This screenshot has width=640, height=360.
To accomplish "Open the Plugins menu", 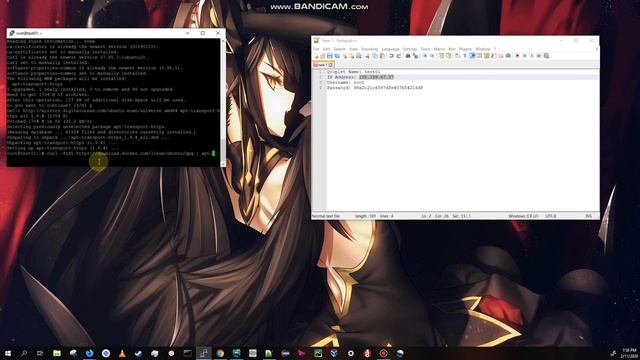I will 465,49.
